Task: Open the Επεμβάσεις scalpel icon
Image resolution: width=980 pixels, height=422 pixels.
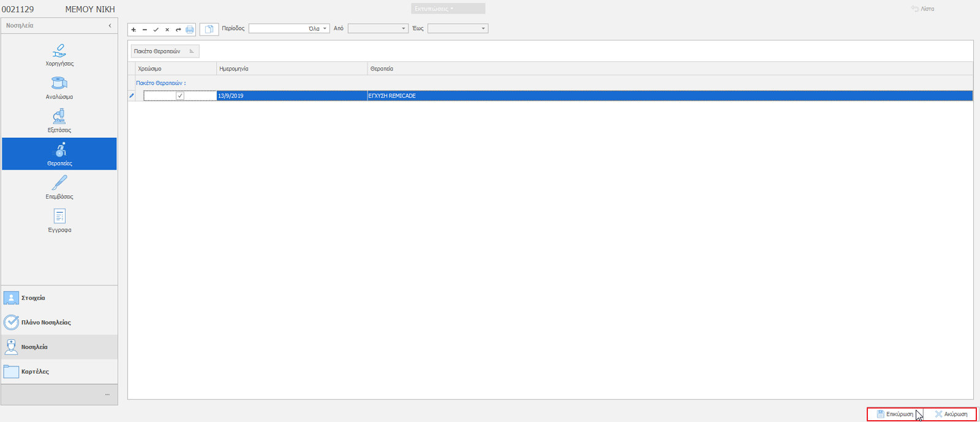Action: 59,184
